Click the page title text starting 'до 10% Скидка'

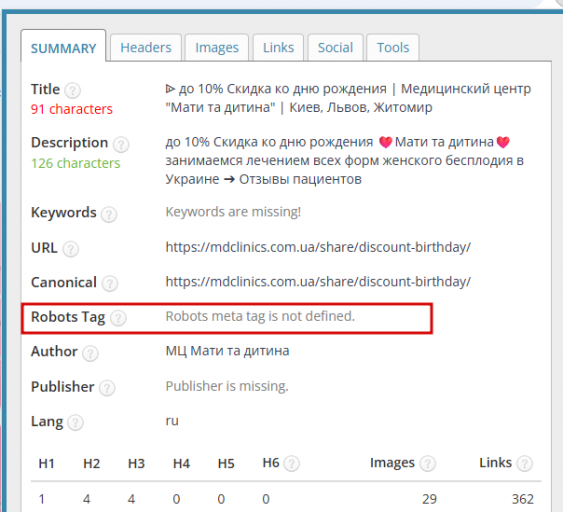(x=348, y=98)
